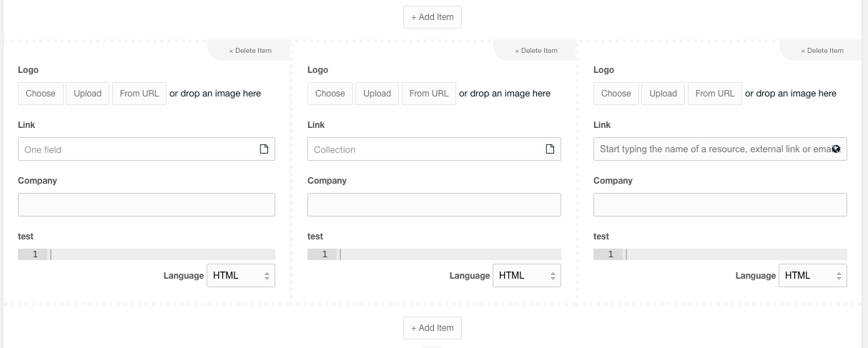The image size is (868, 348).
Task: Click the page icon in the "One field" link box
Action: click(264, 149)
